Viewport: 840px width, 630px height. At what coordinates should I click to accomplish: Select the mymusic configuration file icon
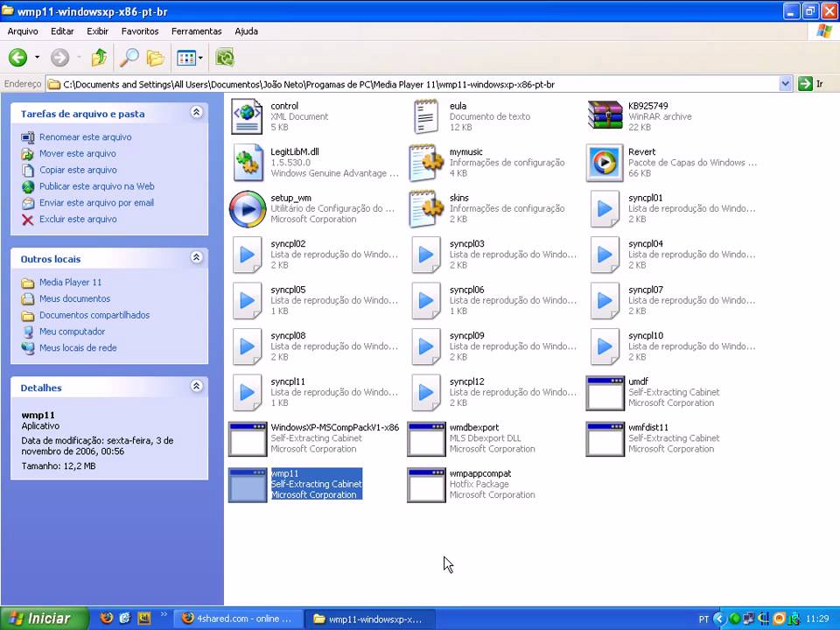click(426, 163)
